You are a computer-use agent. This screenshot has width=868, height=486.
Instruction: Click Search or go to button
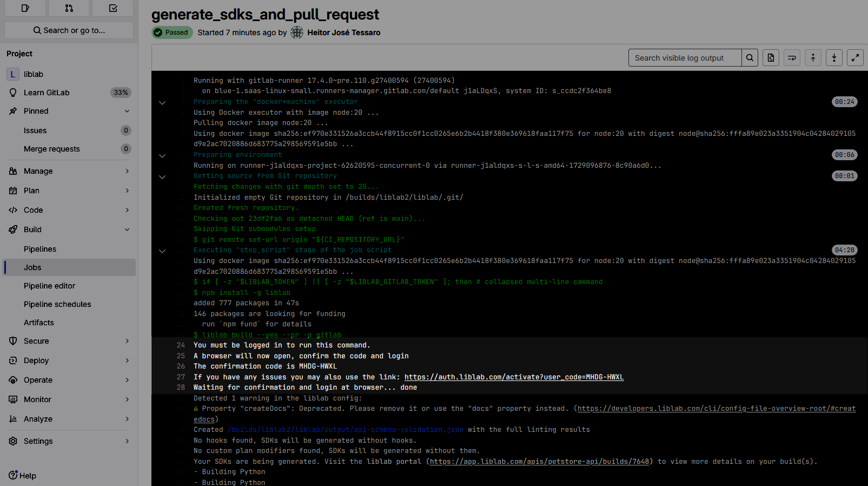click(69, 30)
